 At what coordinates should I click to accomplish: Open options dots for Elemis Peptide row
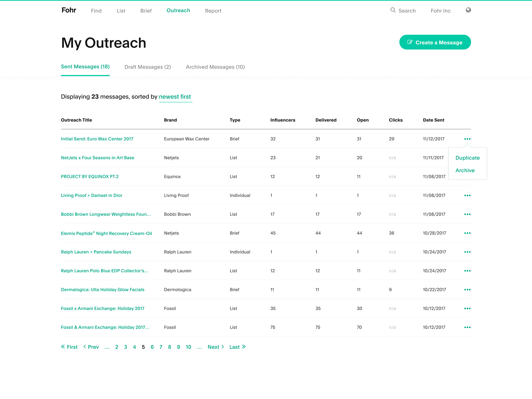pos(467,233)
